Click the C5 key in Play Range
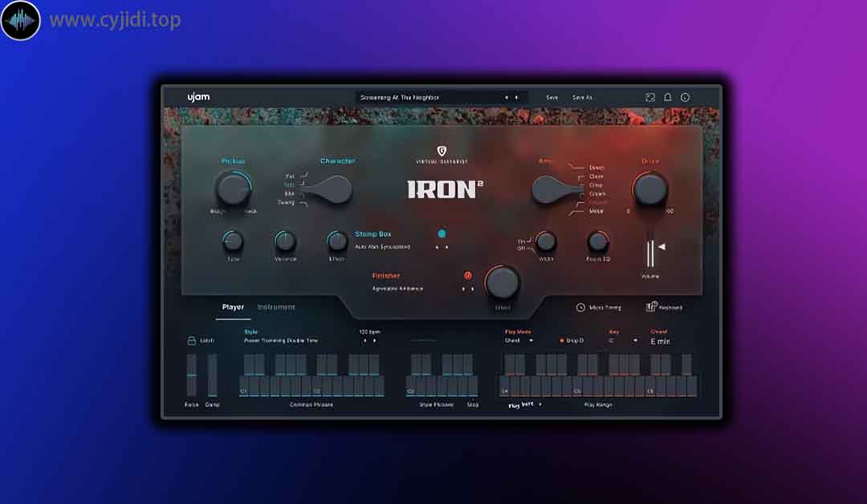 [577, 386]
